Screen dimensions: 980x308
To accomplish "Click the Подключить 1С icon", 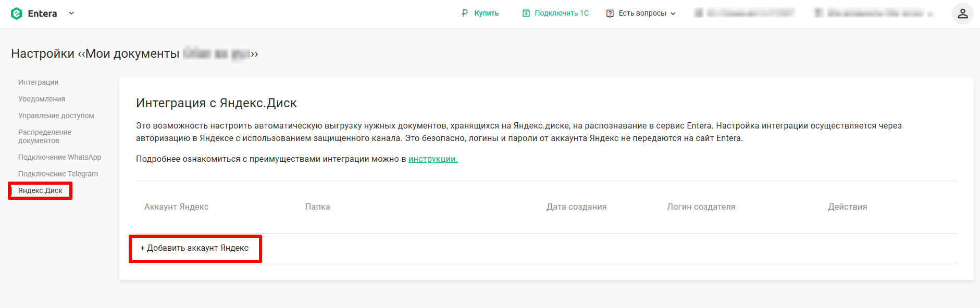I will tap(526, 13).
